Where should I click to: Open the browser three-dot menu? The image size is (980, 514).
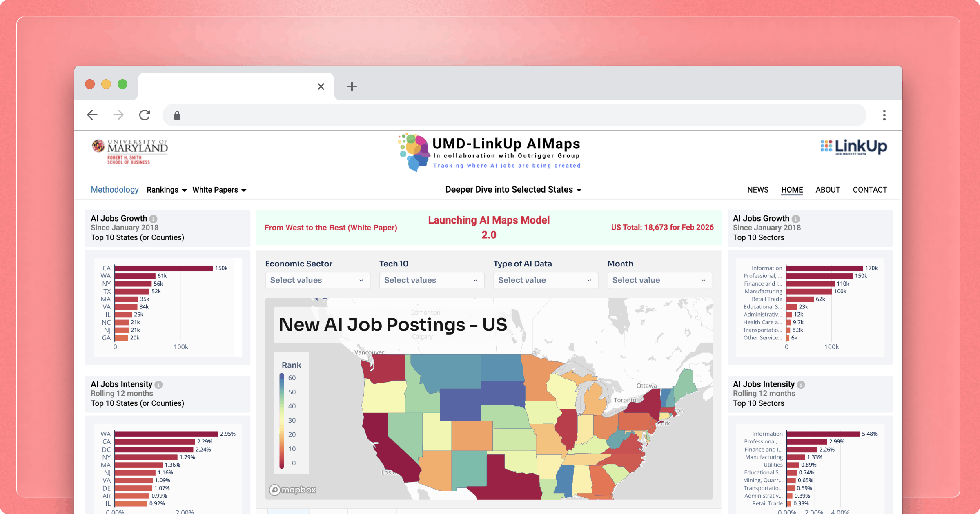click(884, 115)
